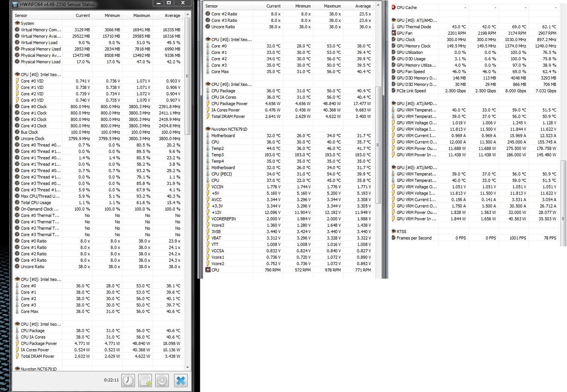This screenshot has height=392, width=567.
Task: Click the icon beside GPU Memory Clock
Action: pyautogui.click(x=394, y=46)
